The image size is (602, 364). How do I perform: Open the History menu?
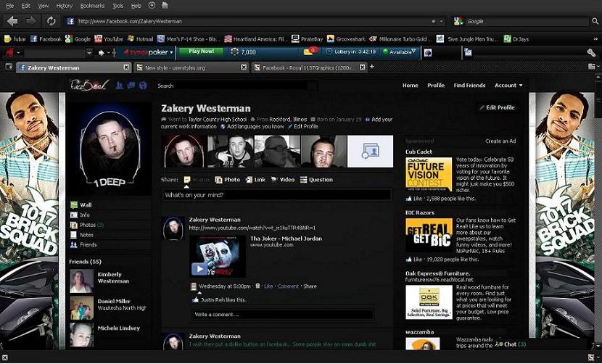64,6
